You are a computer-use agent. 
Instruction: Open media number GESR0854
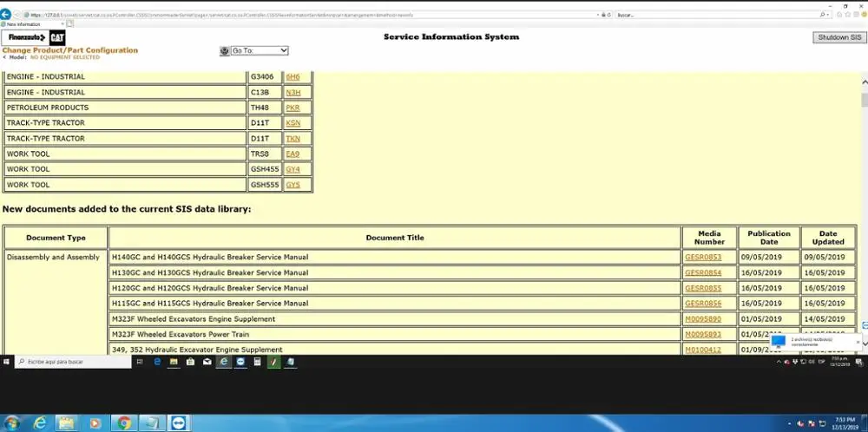(703, 272)
